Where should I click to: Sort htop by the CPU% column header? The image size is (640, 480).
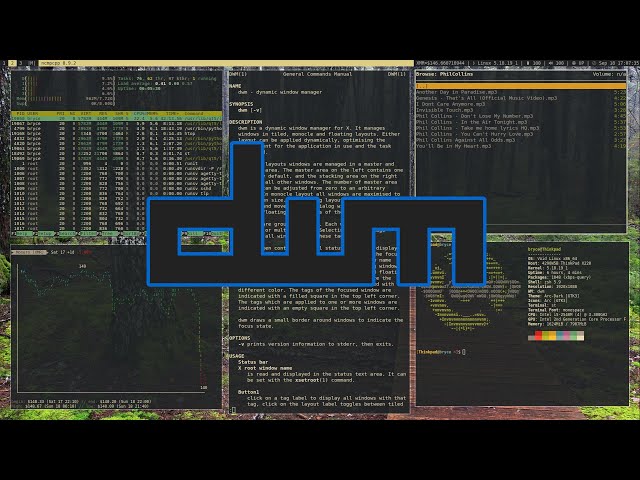141,113
